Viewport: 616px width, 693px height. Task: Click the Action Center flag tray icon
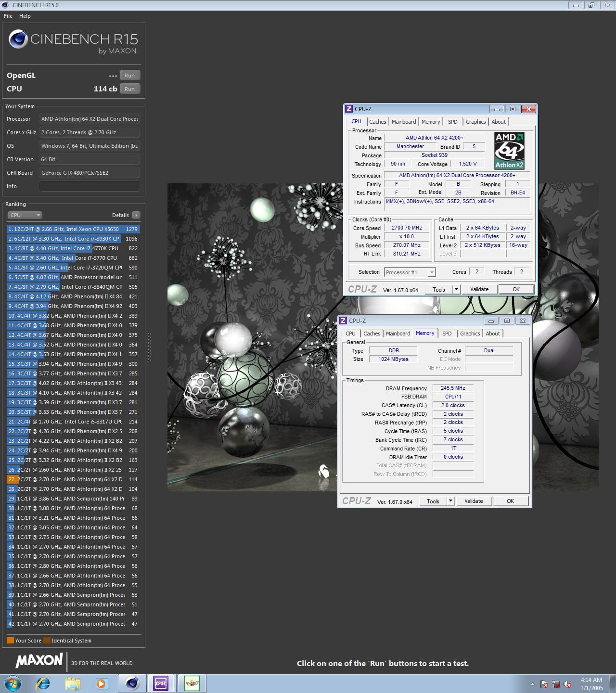pyautogui.click(x=545, y=684)
